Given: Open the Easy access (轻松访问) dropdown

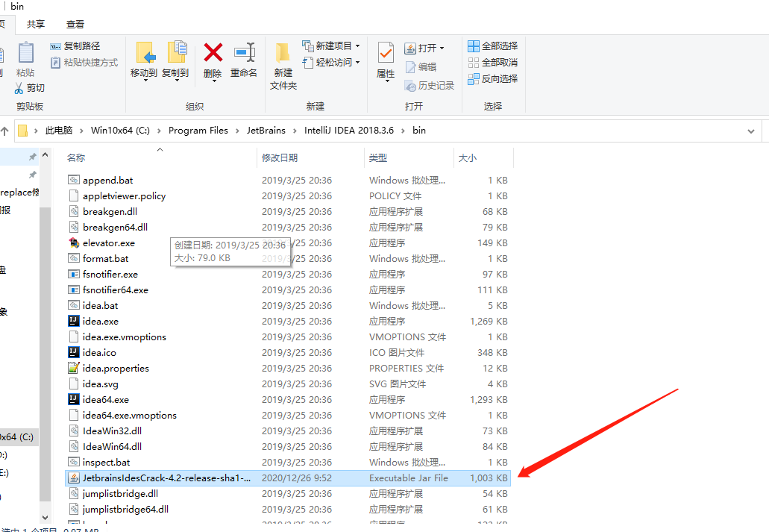Looking at the screenshot, I should [x=357, y=63].
